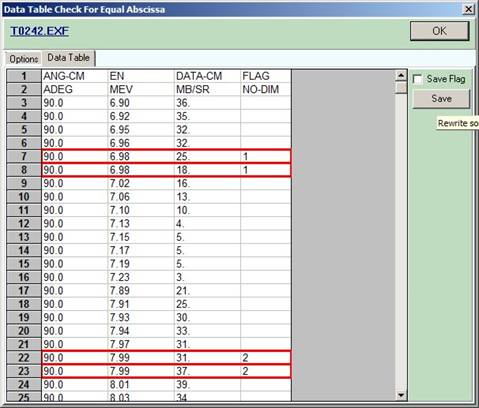Click the 6.98 energy cell in row 7
The width and height of the screenshot is (479, 408).
[x=141, y=156]
